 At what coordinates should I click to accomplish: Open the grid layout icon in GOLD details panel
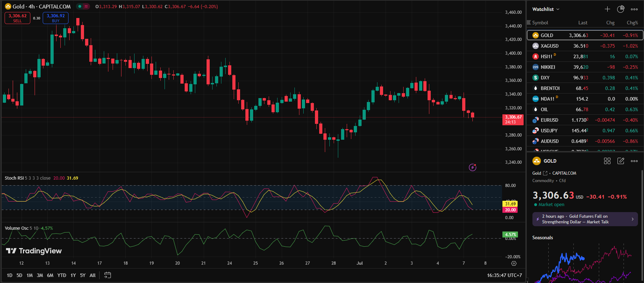[607, 161]
